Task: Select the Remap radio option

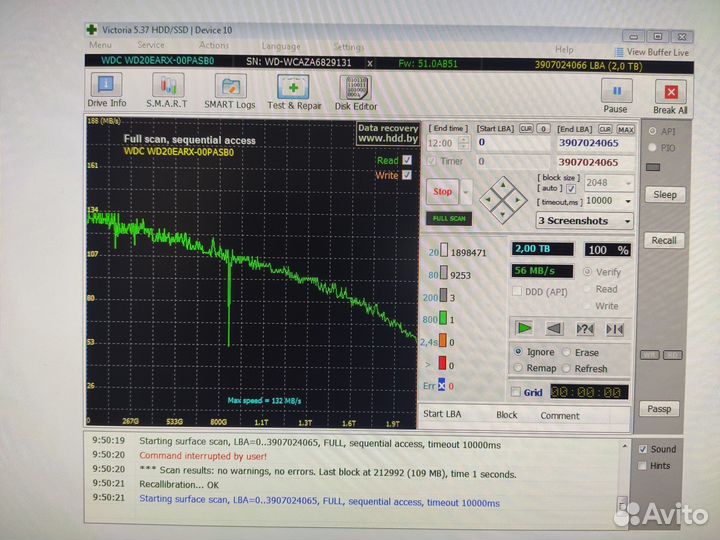Action: click(518, 368)
